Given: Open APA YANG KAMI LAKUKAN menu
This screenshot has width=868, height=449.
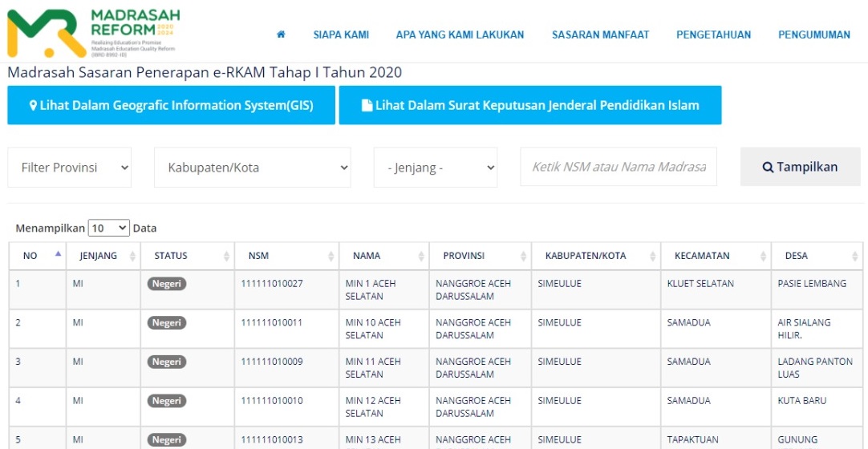Looking at the screenshot, I should pyautogui.click(x=460, y=34).
